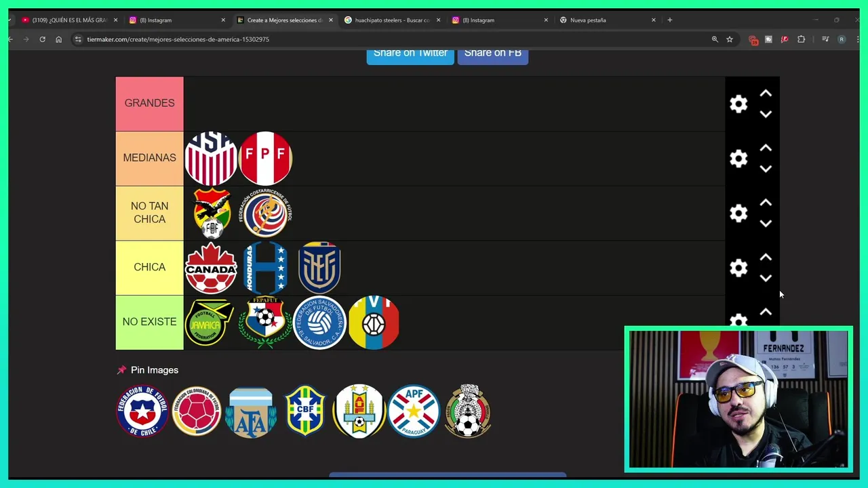The height and width of the screenshot is (488, 868).
Task: Open a new browser tab
Action: point(670,20)
